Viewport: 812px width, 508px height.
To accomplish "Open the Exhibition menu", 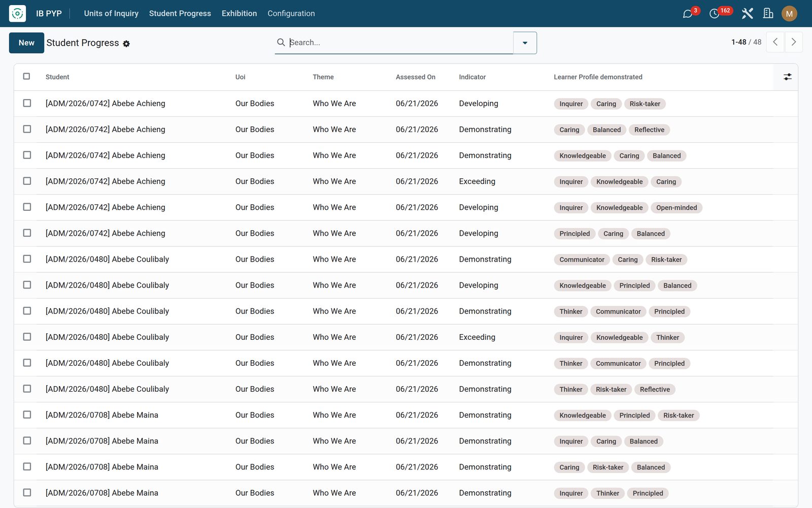I will pyautogui.click(x=239, y=13).
